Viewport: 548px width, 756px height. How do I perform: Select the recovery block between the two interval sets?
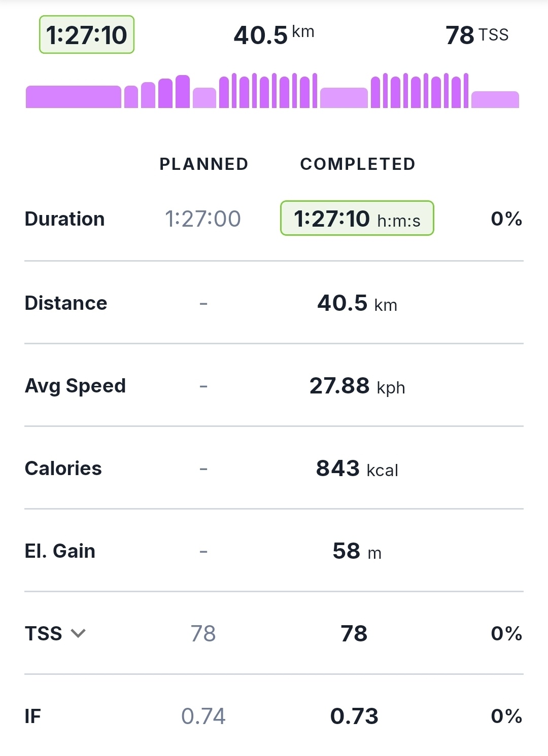coord(344,98)
